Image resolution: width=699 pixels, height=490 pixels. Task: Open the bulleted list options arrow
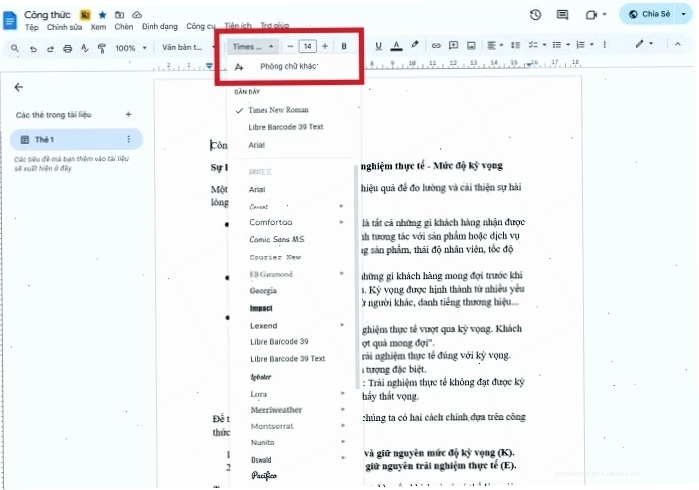tap(568, 45)
